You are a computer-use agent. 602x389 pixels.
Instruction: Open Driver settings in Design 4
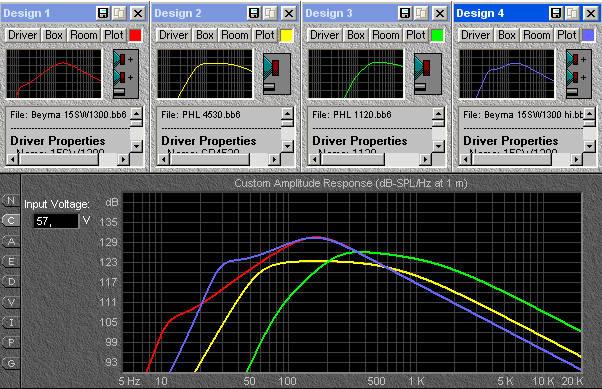pyautogui.click(x=475, y=35)
